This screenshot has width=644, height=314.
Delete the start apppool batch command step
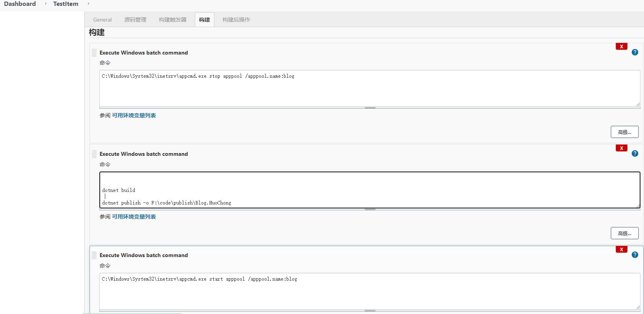coord(621,249)
